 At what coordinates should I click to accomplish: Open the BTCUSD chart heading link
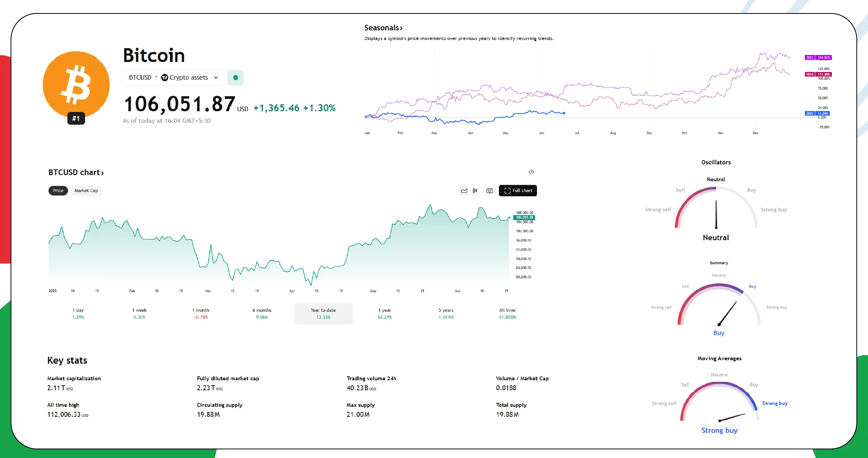pos(76,172)
